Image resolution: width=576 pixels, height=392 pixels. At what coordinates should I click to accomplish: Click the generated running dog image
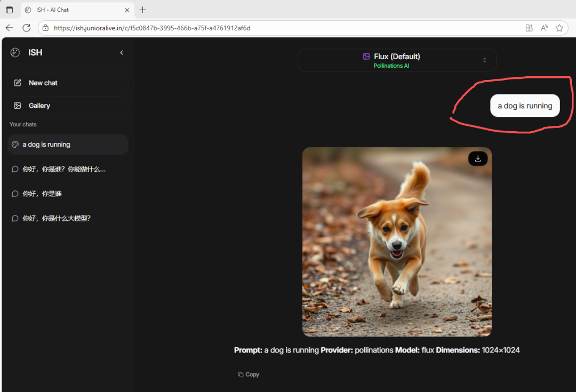[x=397, y=242]
